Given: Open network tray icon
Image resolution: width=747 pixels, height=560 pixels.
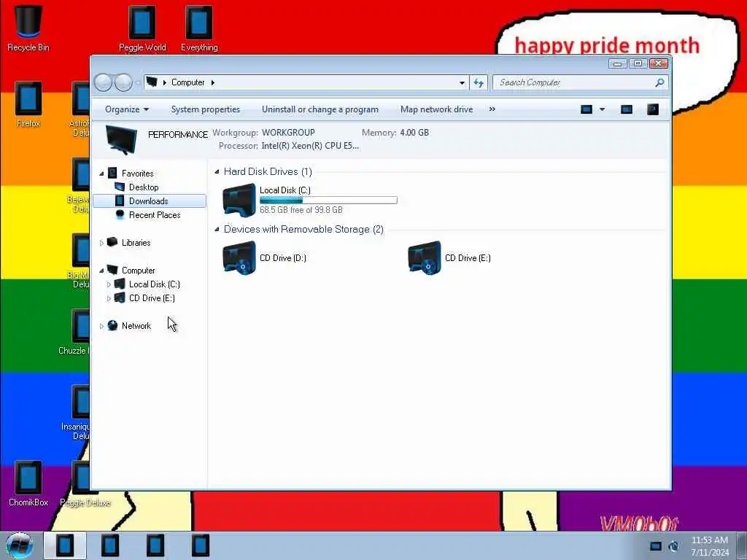Looking at the screenshot, I should (656, 546).
